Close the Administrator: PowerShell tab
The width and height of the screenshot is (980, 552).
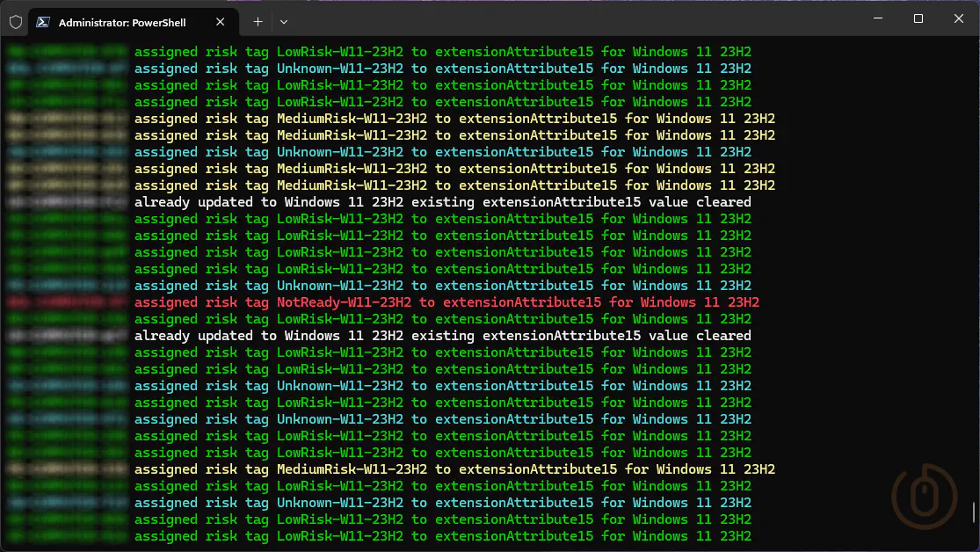tap(220, 22)
